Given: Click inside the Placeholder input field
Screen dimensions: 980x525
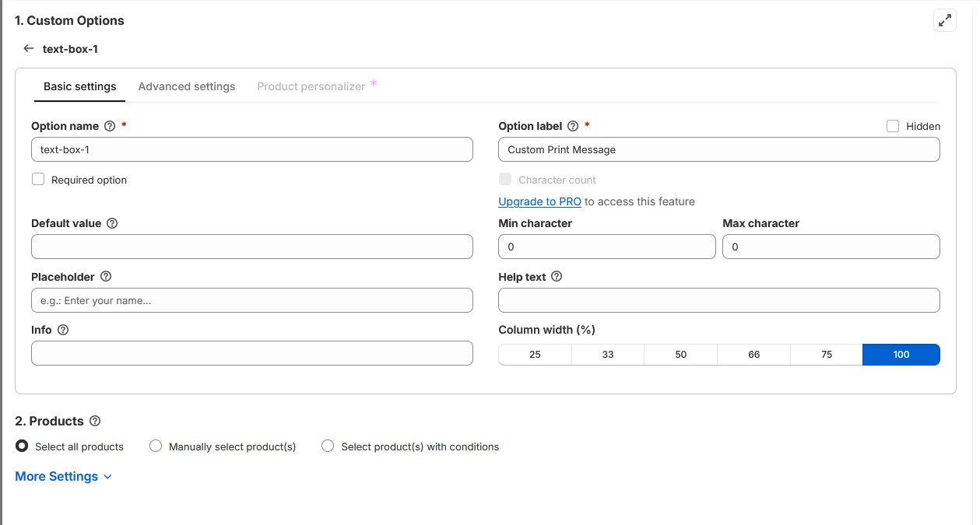Looking at the screenshot, I should 251,300.
